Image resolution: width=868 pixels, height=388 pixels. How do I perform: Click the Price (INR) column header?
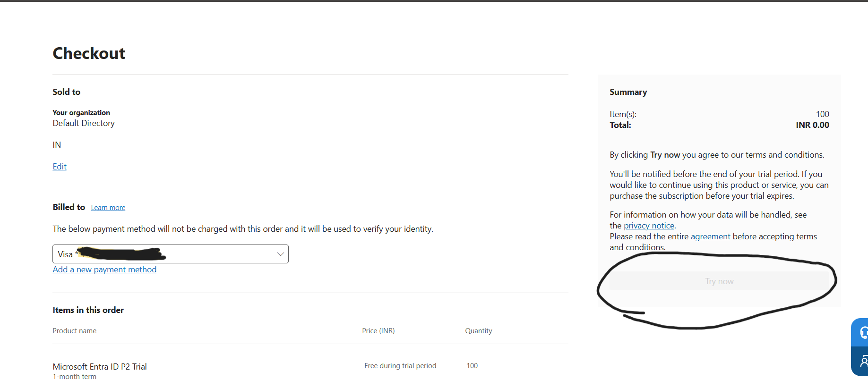coord(378,331)
